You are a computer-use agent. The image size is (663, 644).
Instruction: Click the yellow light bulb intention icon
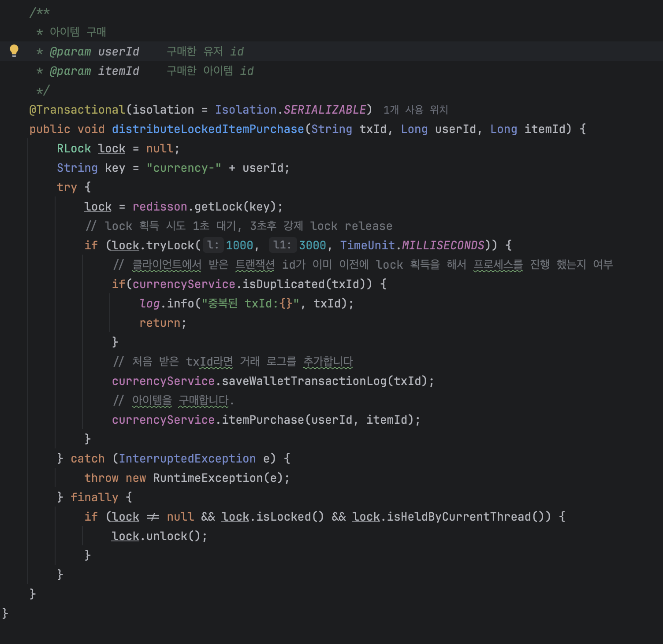[x=14, y=51]
